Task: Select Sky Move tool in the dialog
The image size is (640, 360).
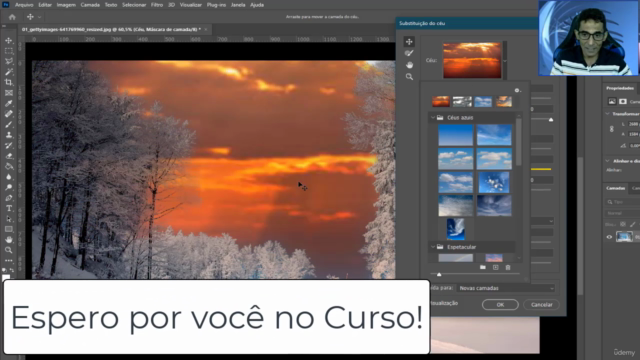Action: click(409, 42)
